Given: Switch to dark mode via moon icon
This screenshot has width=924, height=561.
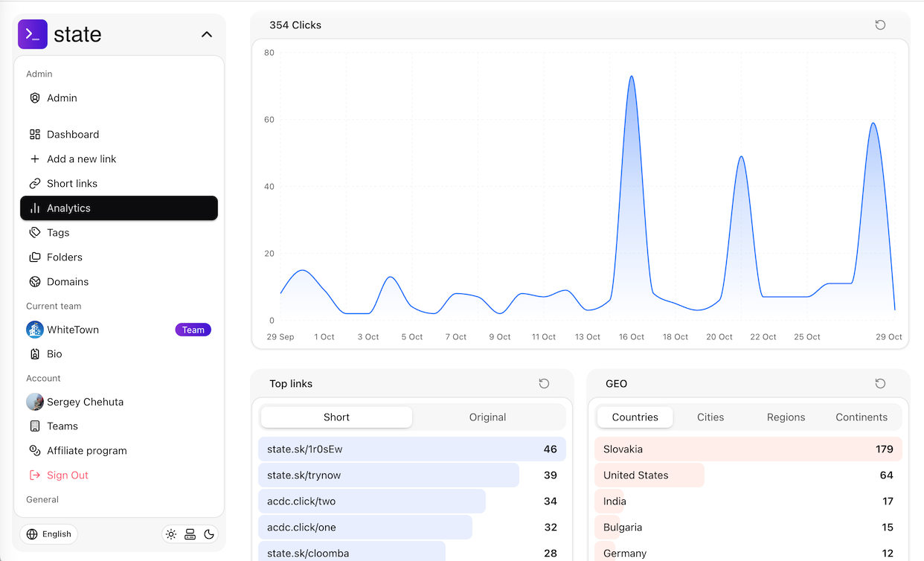Looking at the screenshot, I should (209, 534).
